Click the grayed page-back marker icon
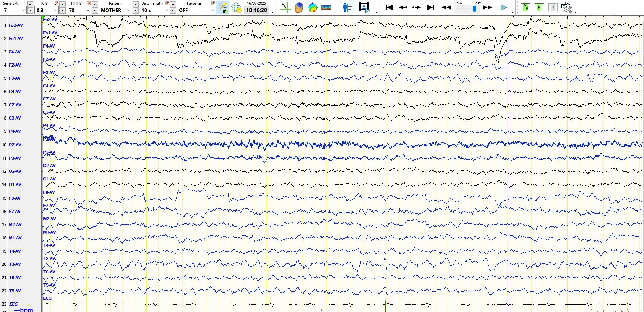Image resolution: width=644 pixels, height=312 pixels. (553, 7)
